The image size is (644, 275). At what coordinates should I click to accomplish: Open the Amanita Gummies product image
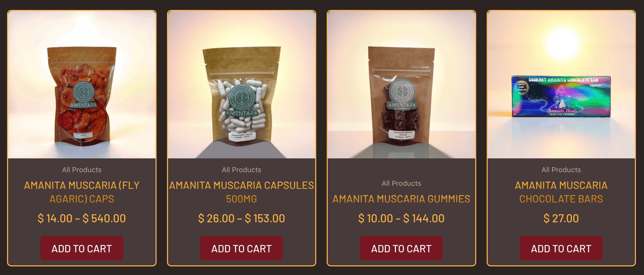point(401,85)
